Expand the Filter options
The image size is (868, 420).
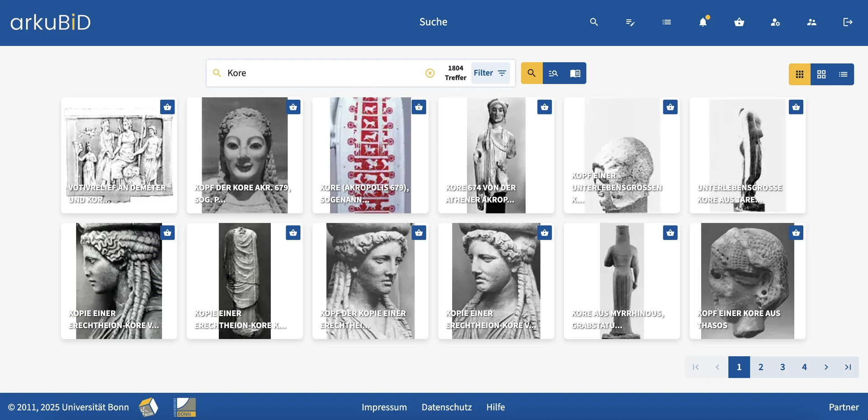491,73
